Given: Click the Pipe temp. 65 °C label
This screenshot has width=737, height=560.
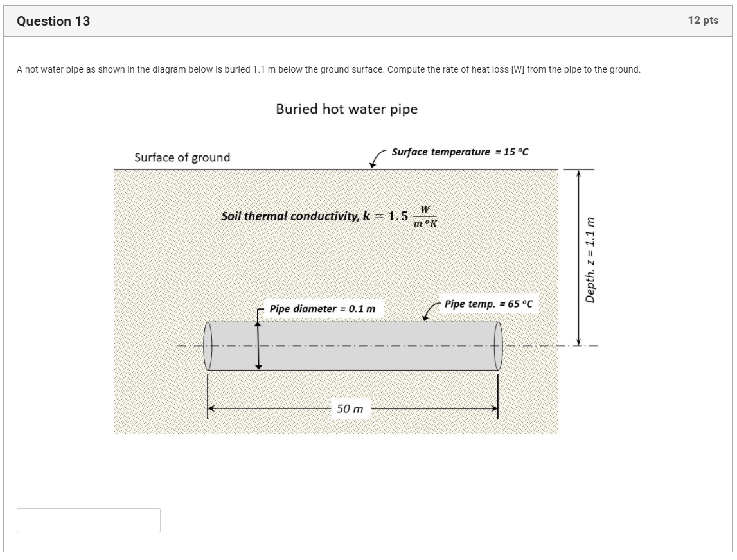Looking at the screenshot, I should pyautogui.click(x=489, y=304).
